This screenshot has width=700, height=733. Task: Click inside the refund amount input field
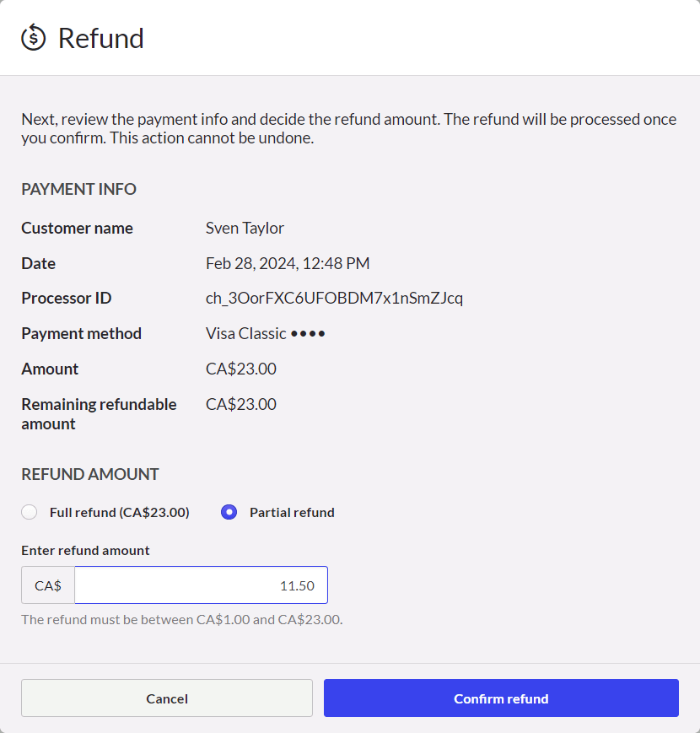tap(201, 585)
